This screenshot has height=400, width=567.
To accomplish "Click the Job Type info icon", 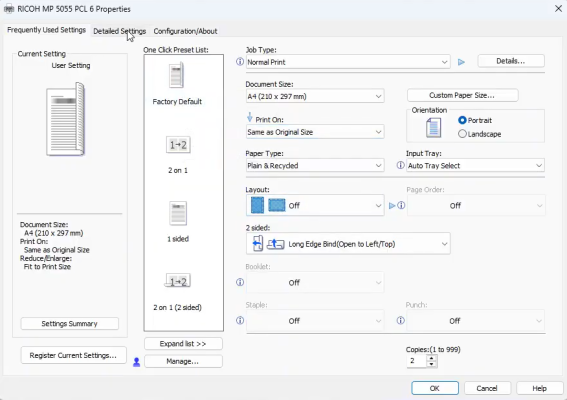I will (240, 62).
